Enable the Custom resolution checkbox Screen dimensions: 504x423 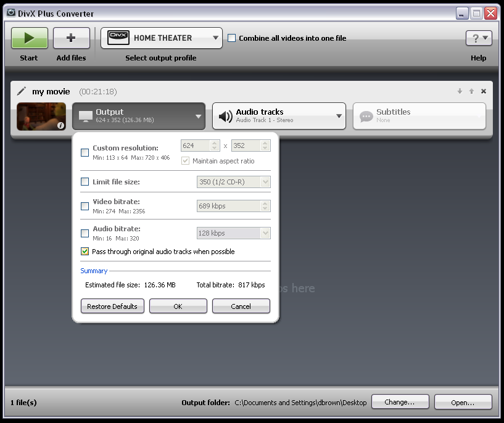tap(85, 152)
